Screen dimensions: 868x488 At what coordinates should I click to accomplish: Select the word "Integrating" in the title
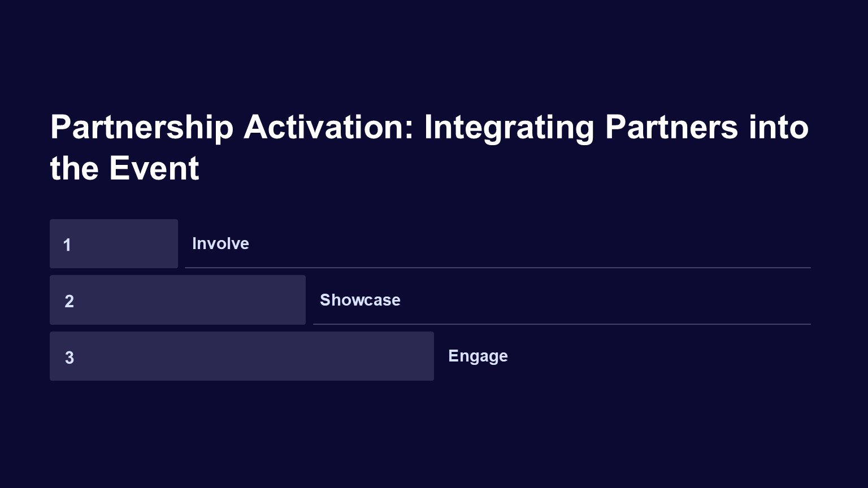point(509,127)
